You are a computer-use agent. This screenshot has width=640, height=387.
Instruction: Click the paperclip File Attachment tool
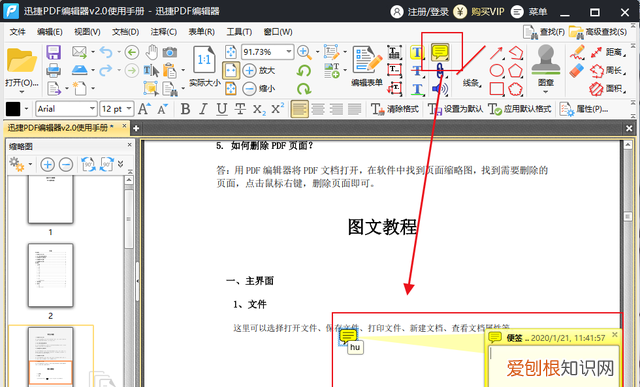(440, 71)
